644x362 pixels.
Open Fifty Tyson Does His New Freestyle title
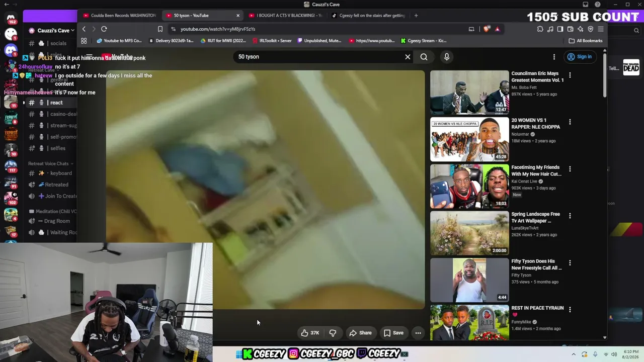[536, 264]
